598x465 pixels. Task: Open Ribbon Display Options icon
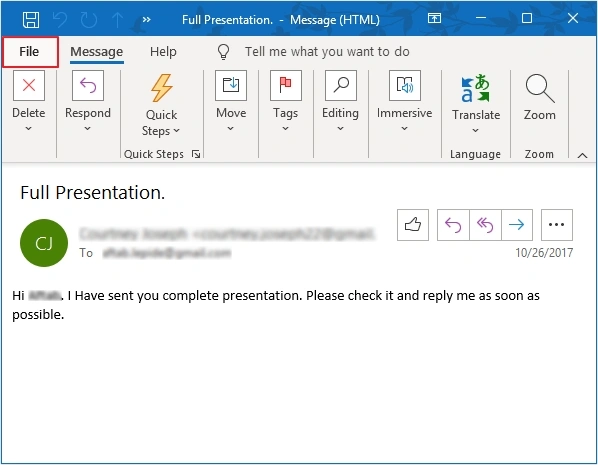pyautogui.click(x=434, y=18)
